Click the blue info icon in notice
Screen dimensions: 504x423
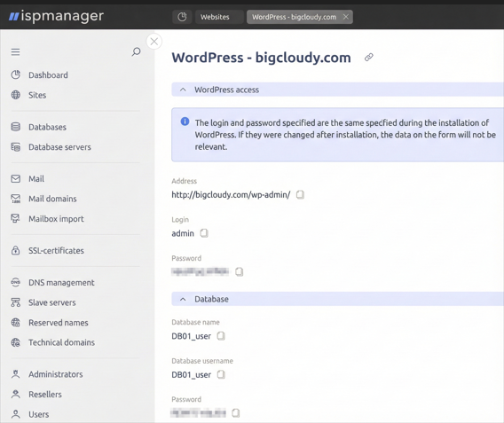point(185,121)
